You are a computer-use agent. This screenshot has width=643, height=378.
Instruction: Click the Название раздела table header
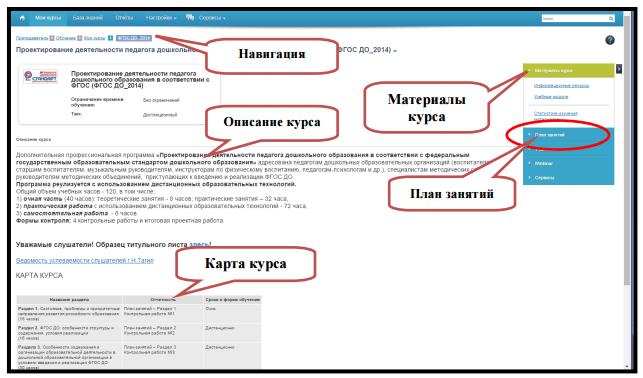tap(69, 300)
